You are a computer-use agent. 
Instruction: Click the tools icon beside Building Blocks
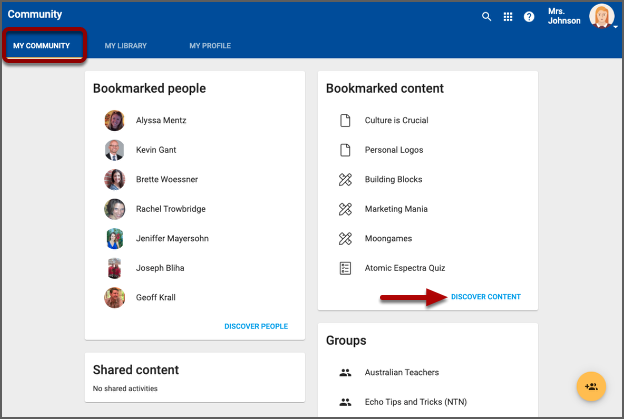[345, 180]
